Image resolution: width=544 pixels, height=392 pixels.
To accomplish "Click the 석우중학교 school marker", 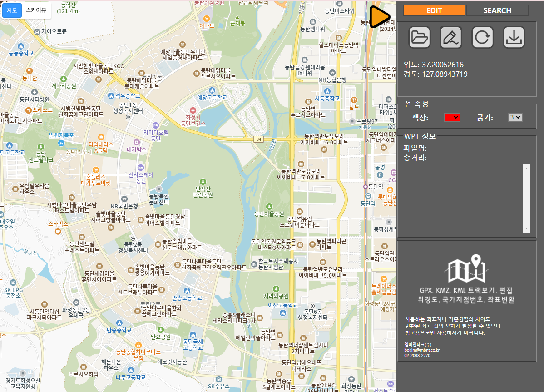I will pos(111,95).
